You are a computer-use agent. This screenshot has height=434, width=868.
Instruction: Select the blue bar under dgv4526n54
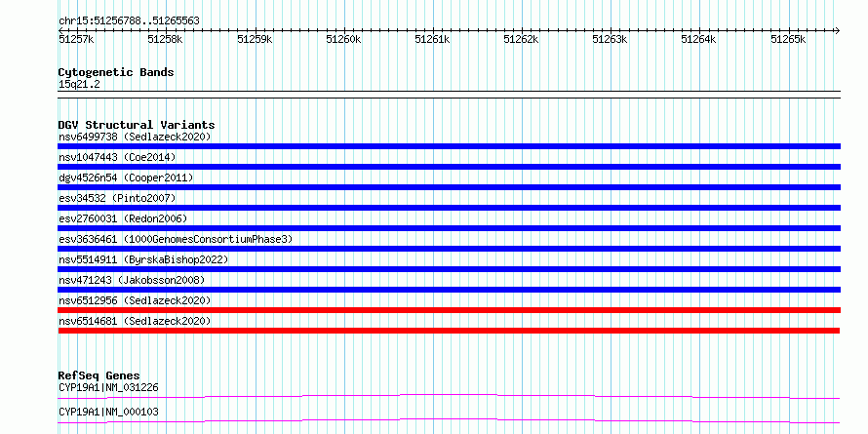(449, 187)
